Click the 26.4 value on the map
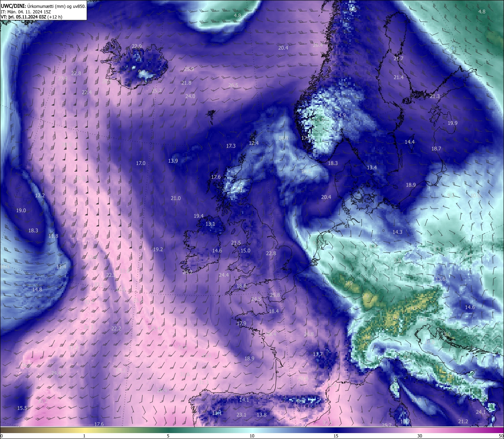The width and height of the screenshot is (504, 439). pyautogui.click(x=318, y=45)
